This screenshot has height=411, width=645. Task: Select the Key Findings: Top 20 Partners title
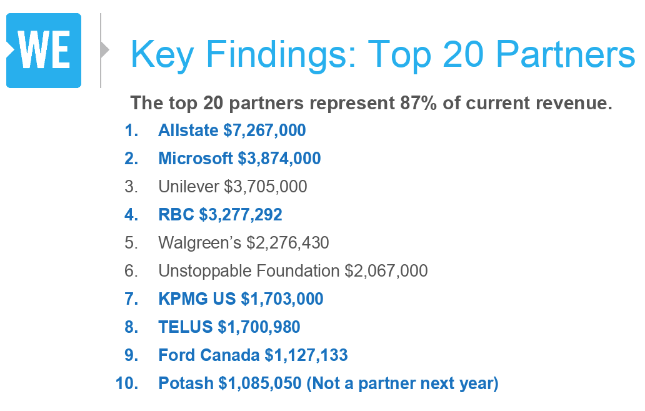pyautogui.click(x=383, y=54)
